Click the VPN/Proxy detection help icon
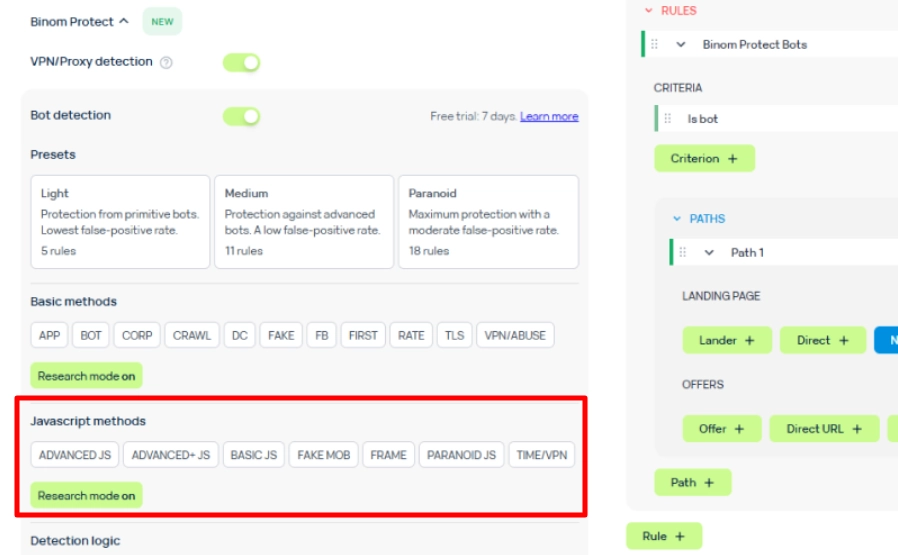898x555 pixels. pyautogui.click(x=166, y=62)
